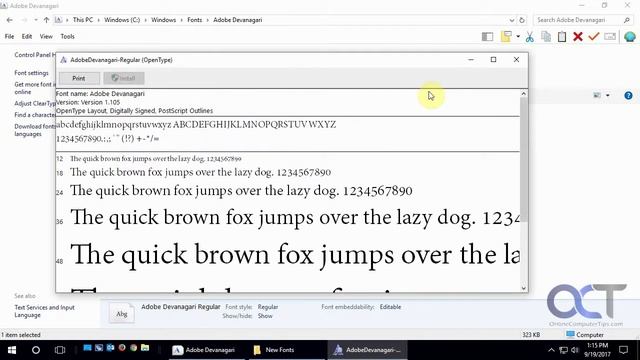Click the Up directory arrow
This screenshot has width=640, height=360.
[46, 20]
